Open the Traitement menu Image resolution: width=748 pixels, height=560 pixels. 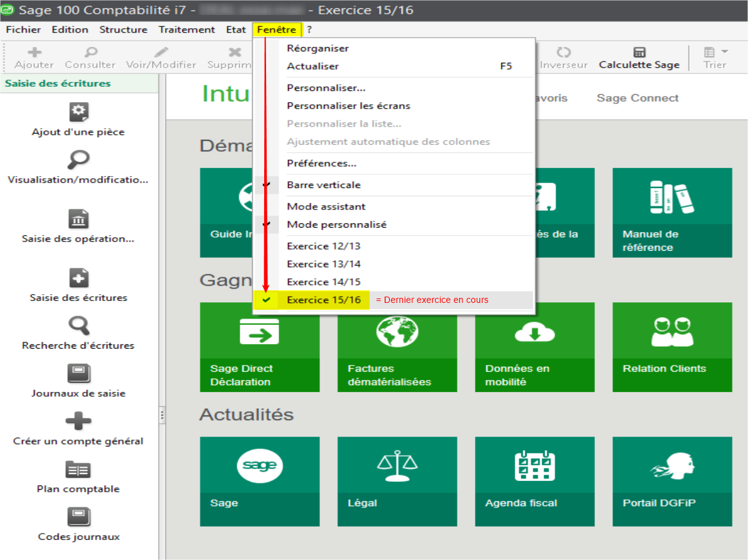(186, 29)
